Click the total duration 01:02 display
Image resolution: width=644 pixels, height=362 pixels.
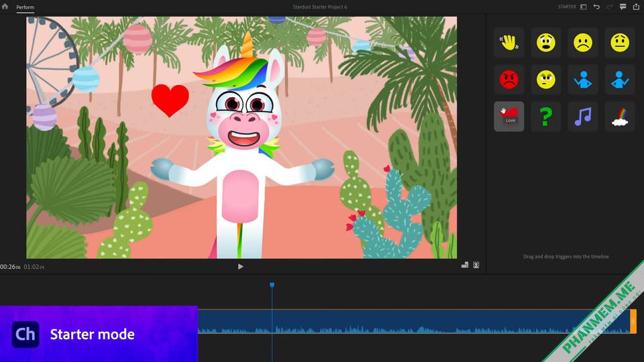pos(34,267)
